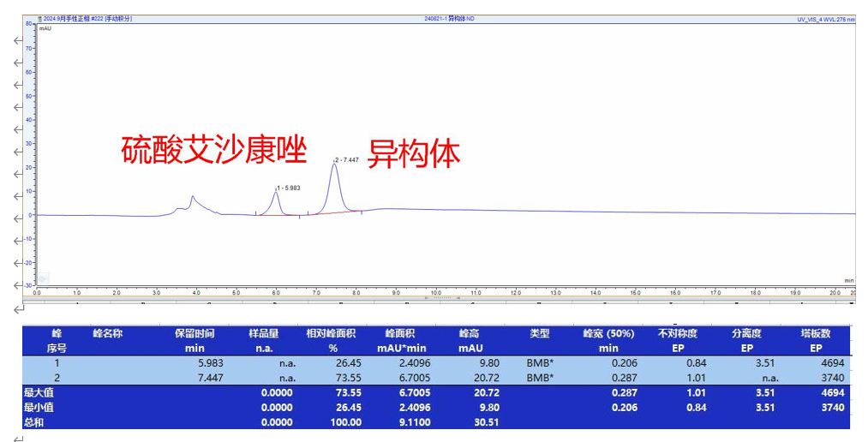The height and width of the screenshot is (442, 868).
Task: Click the mAU y-axis unit label
Action: click(45, 28)
